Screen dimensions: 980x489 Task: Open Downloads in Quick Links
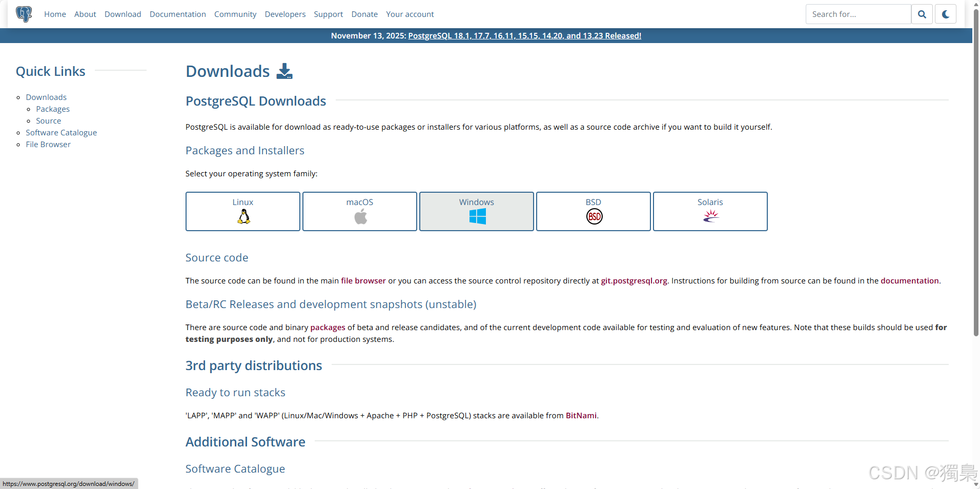tap(46, 97)
